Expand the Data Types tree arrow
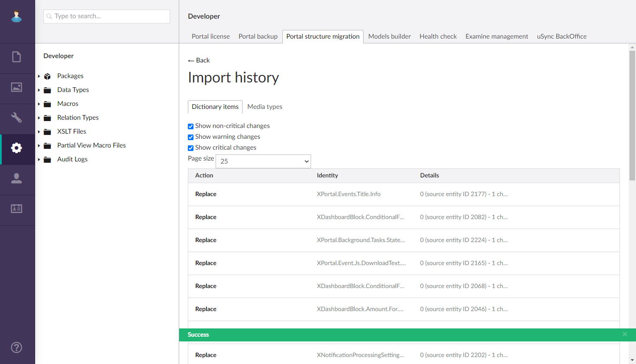The image size is (636, 364). click(x=39, y=90)
